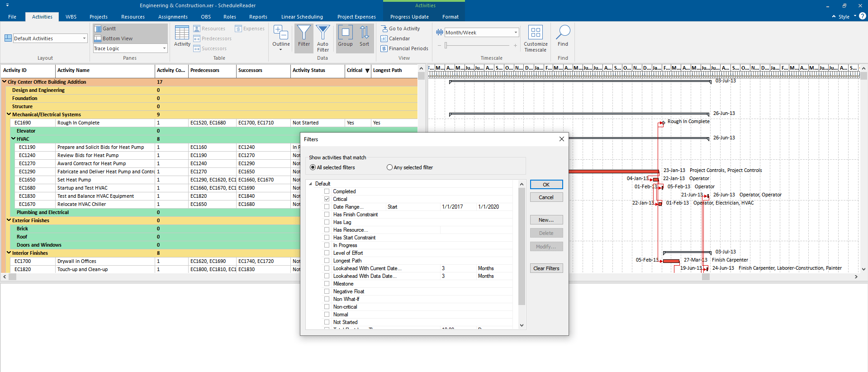The width and height of the screenshot is (868, 372).
Task: Check the Completed filter checkbox
Action: 327,191
